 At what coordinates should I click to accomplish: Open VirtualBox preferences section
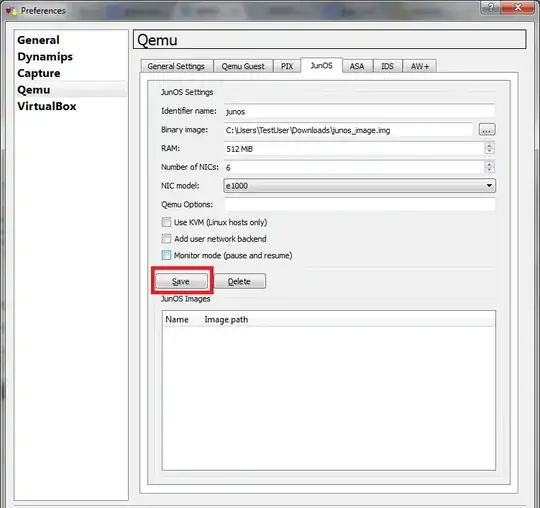click(47, 106)
